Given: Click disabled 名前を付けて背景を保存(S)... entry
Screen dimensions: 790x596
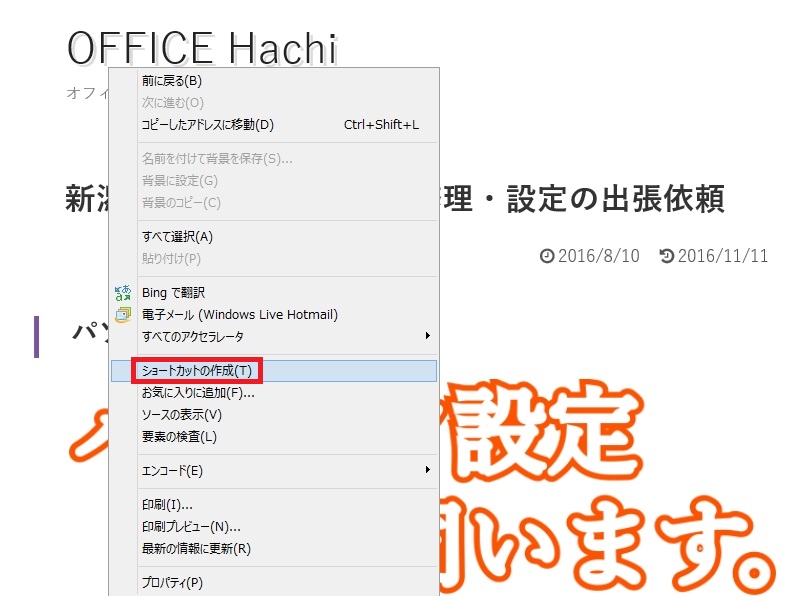Looking at the screenshot, I should [x=274, y=159].
